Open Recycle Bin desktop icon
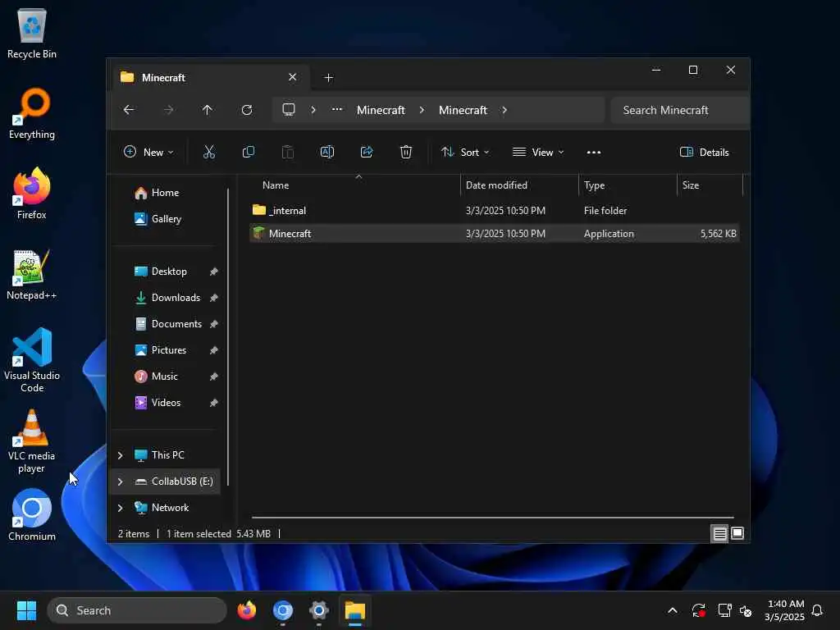This screenshot has height=630, width=840. click(x=32, y=34)
